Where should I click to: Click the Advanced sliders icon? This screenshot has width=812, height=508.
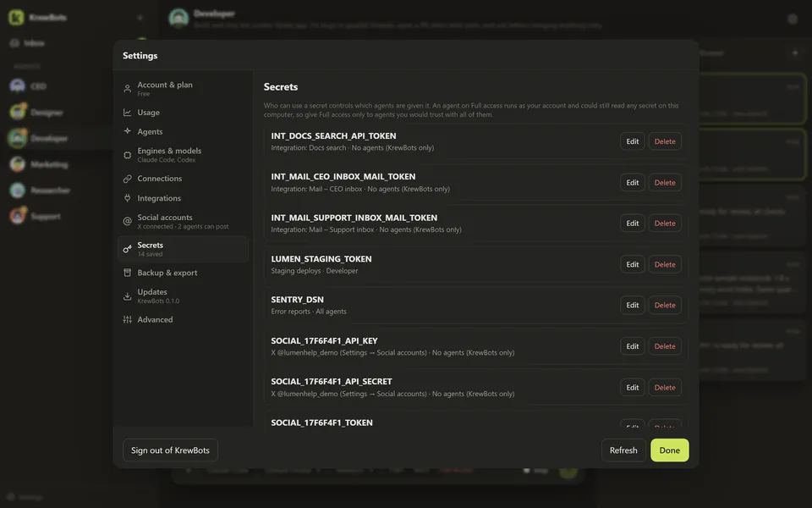pos(128,319)
